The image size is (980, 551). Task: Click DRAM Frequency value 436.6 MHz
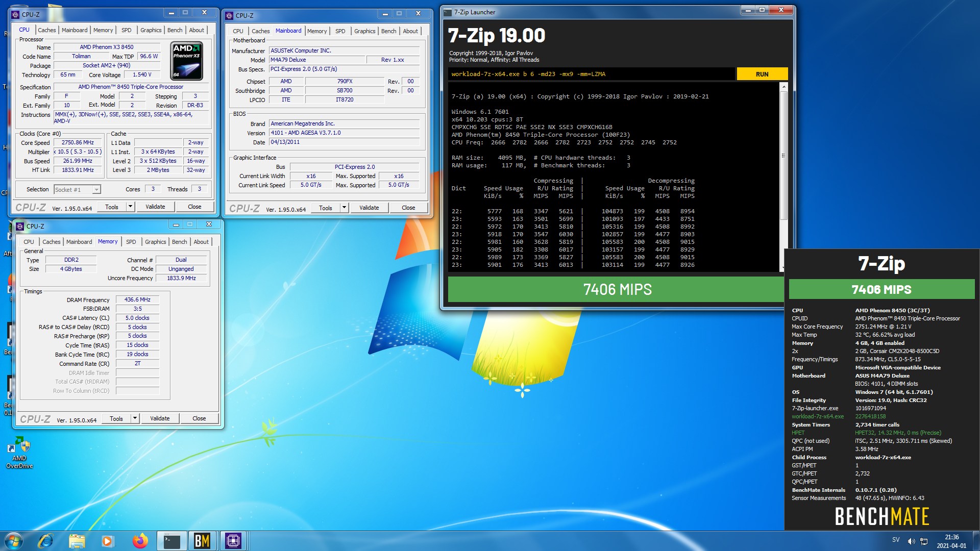pos(137,299)
